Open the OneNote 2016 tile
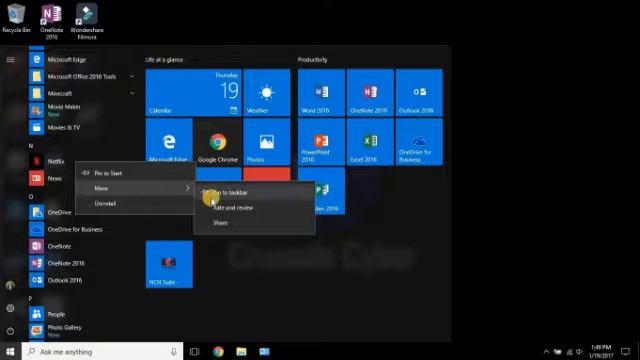The image size is (640, 360). [370, 93]
